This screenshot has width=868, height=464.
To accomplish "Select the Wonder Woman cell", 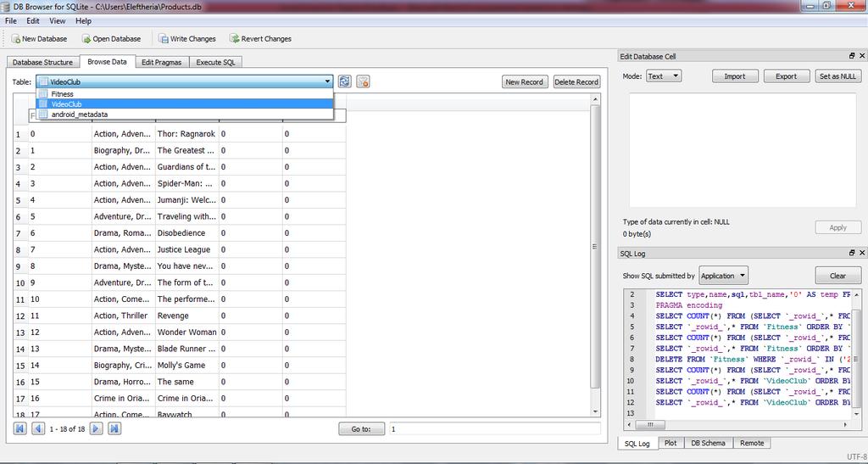I will coord(187,333).
